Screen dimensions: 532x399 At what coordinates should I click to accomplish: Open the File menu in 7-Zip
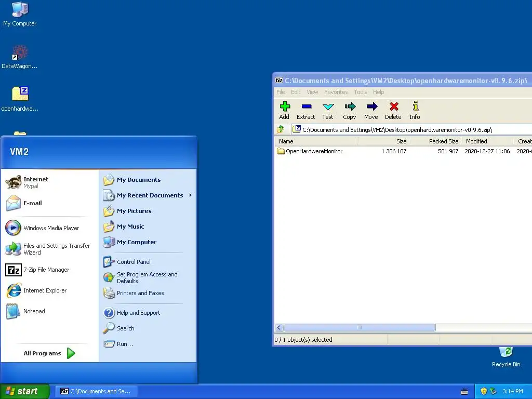pos(281,92)
